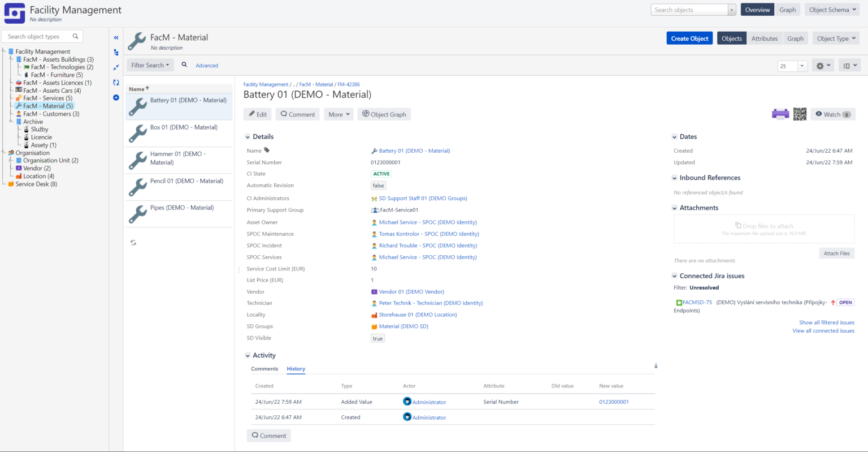868x452 pixels.
Task: Click the Create Object button
Action: point(689,38)
